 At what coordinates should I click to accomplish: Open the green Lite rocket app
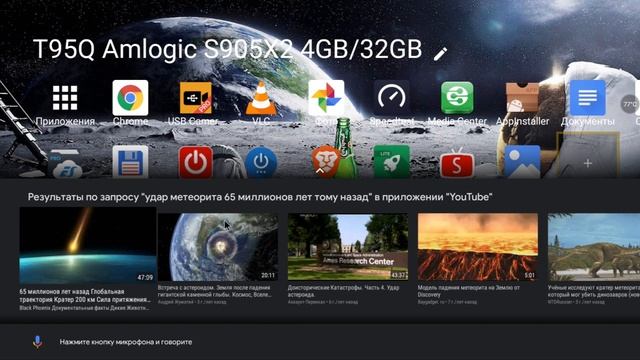pos(391,162)
